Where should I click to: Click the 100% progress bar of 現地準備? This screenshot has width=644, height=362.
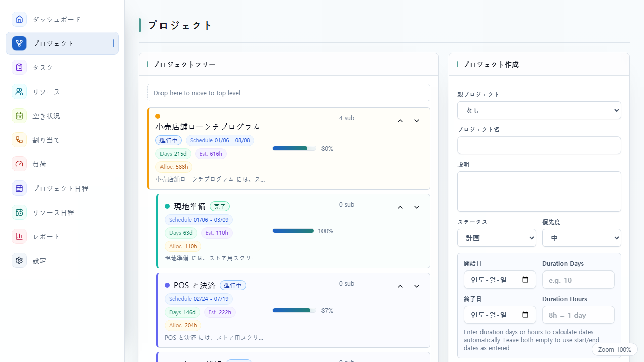pos(293,231)
